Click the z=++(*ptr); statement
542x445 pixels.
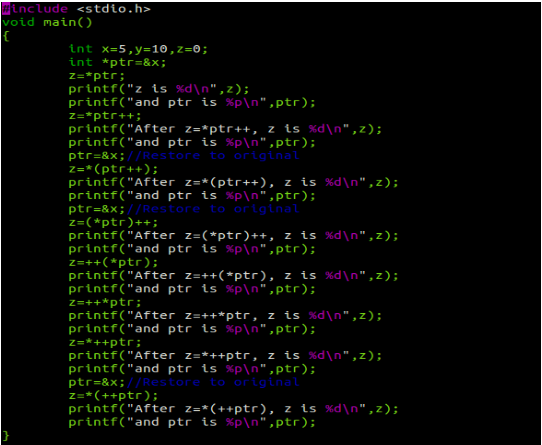113,262
